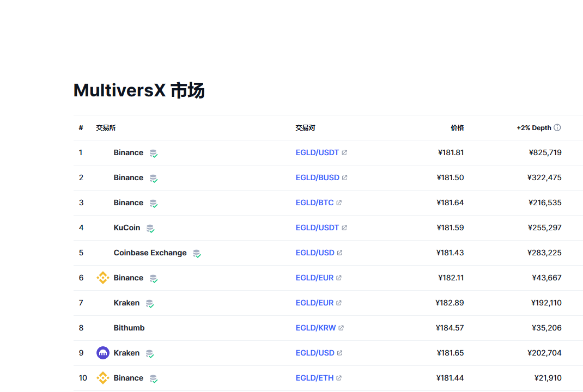Sort by the # column header
Screen dimensions: 583x392
(81, 128)
